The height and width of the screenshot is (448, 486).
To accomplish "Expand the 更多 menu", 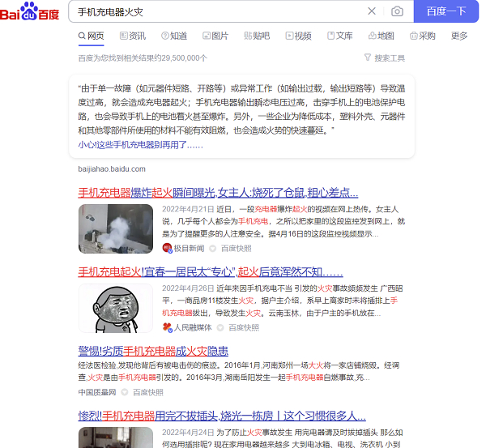I will click(x=459, y=36).
